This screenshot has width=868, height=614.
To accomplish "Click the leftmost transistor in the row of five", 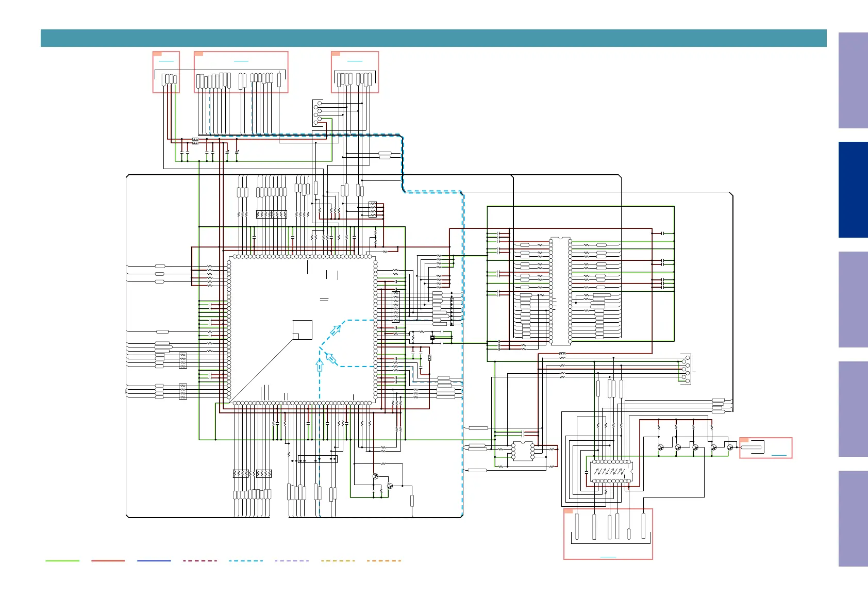I will pyautogui.click(x=661, y=447).
